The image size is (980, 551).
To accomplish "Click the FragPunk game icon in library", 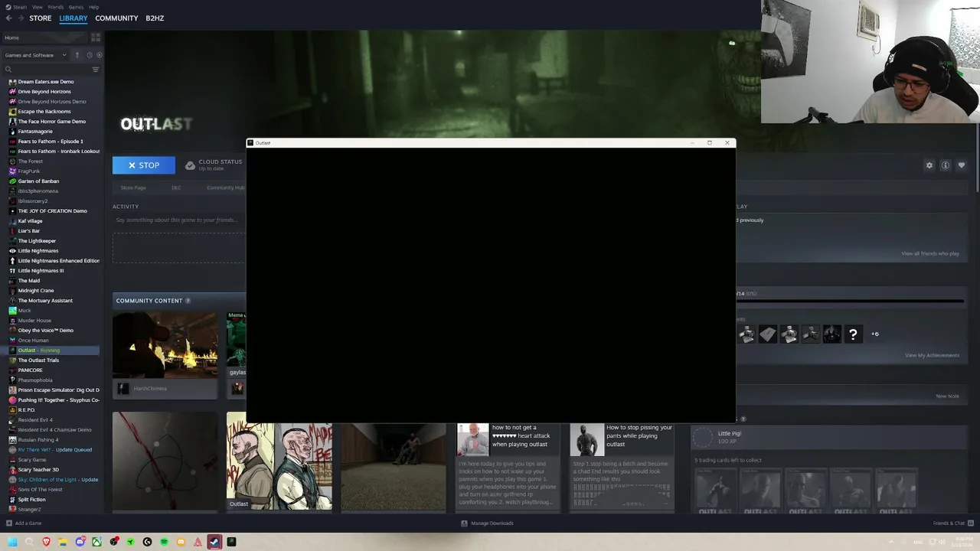I will tap(12, 171).
